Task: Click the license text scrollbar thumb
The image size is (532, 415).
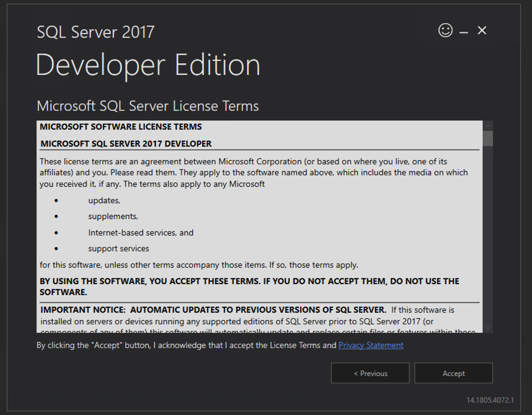Action: [x=488, y=138]
